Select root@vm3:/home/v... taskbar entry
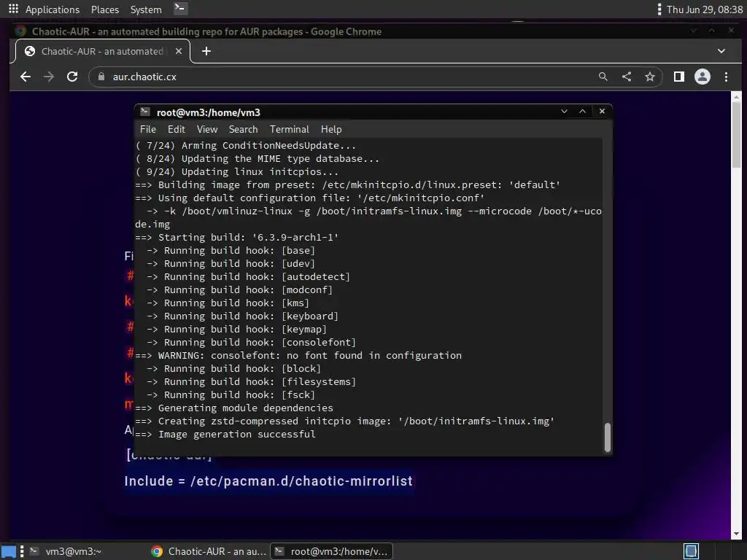The width and height of the screenshot is (747, 560). pos(332,551)
